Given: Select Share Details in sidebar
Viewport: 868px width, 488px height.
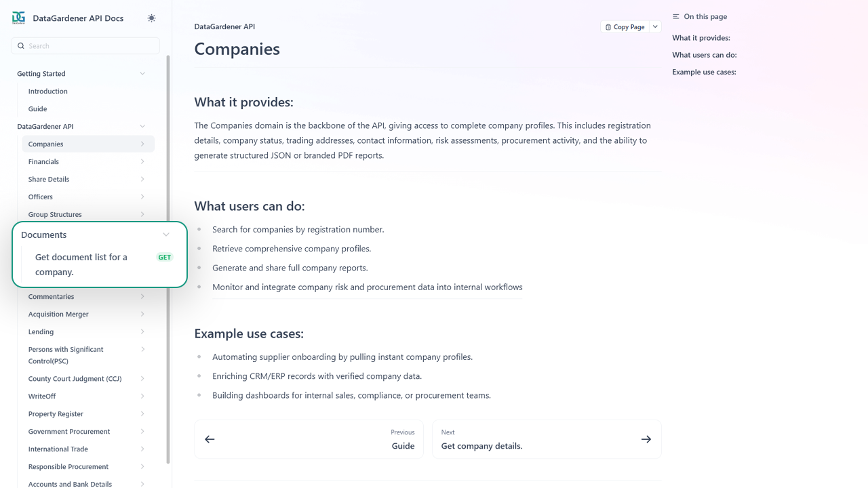Looking at the screenshot, I should (49, 180).
